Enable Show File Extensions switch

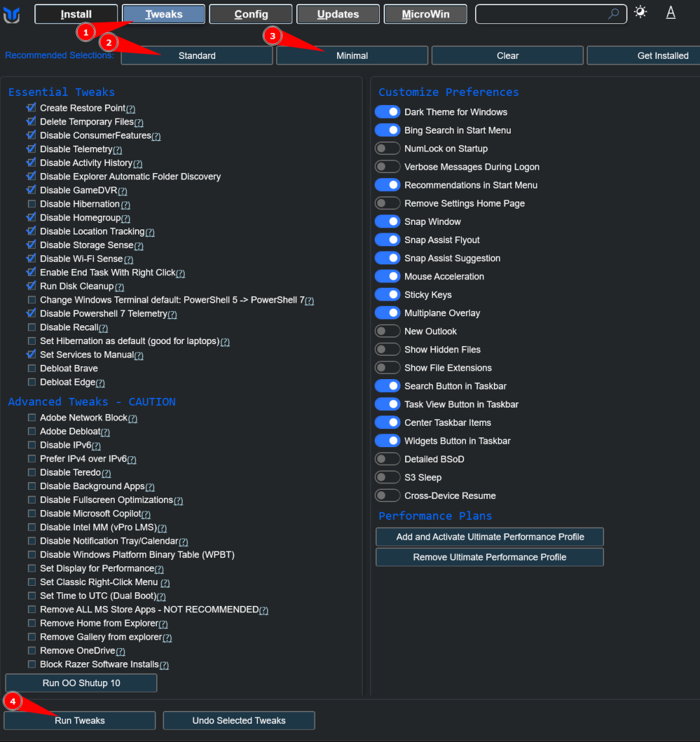(387, 368)
